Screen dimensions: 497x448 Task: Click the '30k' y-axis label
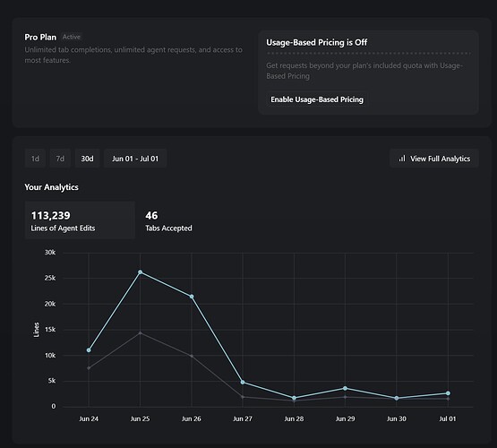[x=50, y=253]
